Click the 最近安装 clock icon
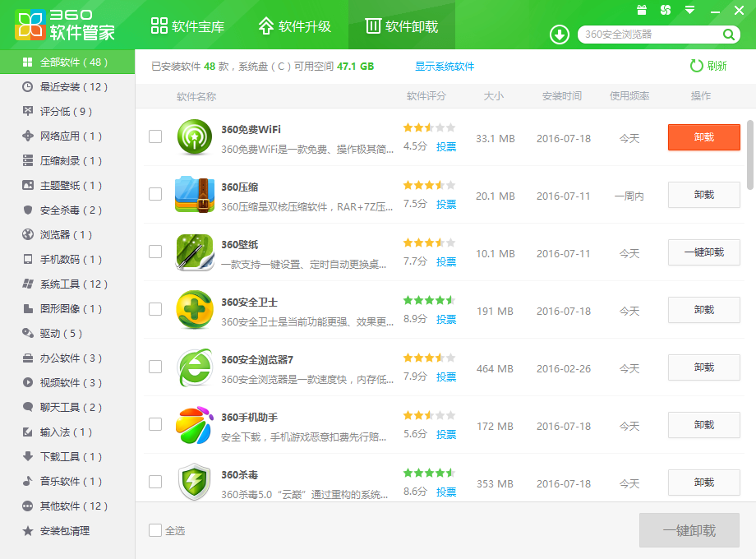This screenshot has width=756, height=559. (x=27, y=87)
